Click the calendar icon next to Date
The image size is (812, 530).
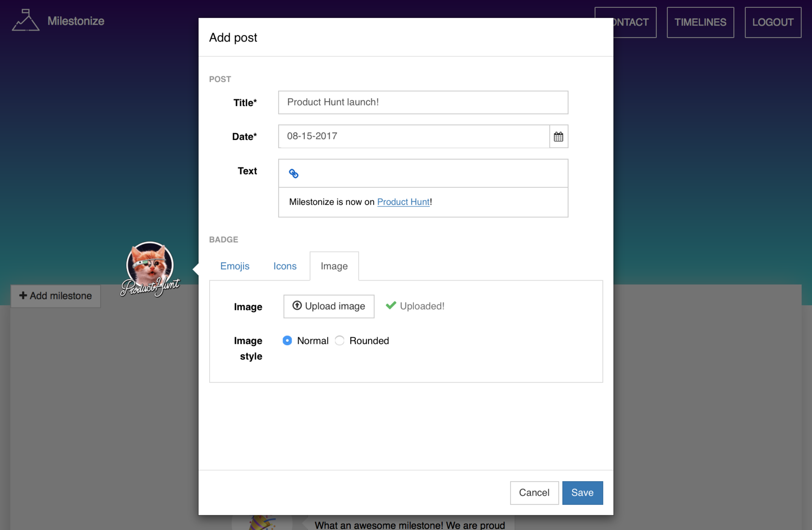pos(558,137)
